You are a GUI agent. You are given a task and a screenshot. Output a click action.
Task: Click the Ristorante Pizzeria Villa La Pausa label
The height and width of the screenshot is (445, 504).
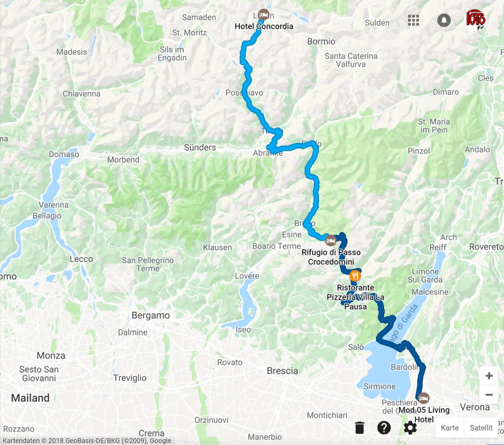click(356, 297)
